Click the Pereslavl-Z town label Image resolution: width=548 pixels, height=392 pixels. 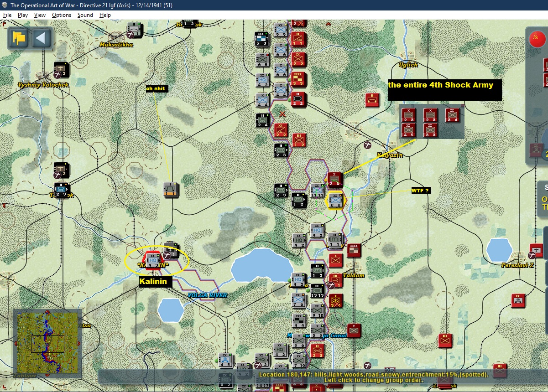point(517,265)
